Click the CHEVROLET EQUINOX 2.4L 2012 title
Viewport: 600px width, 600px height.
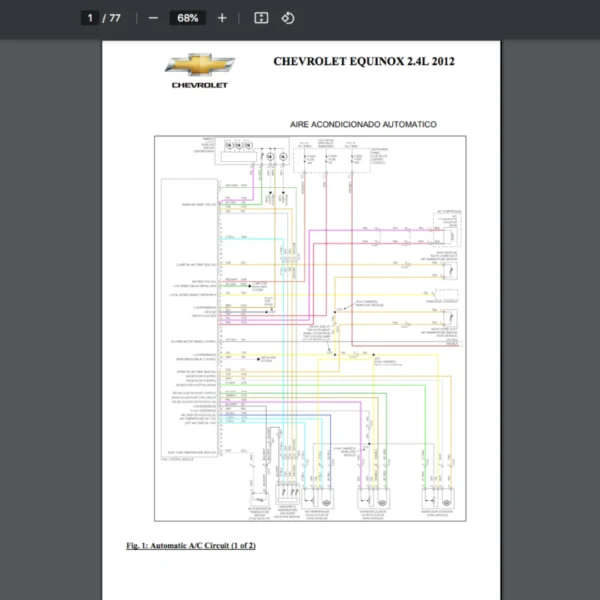tap(364, 61)
